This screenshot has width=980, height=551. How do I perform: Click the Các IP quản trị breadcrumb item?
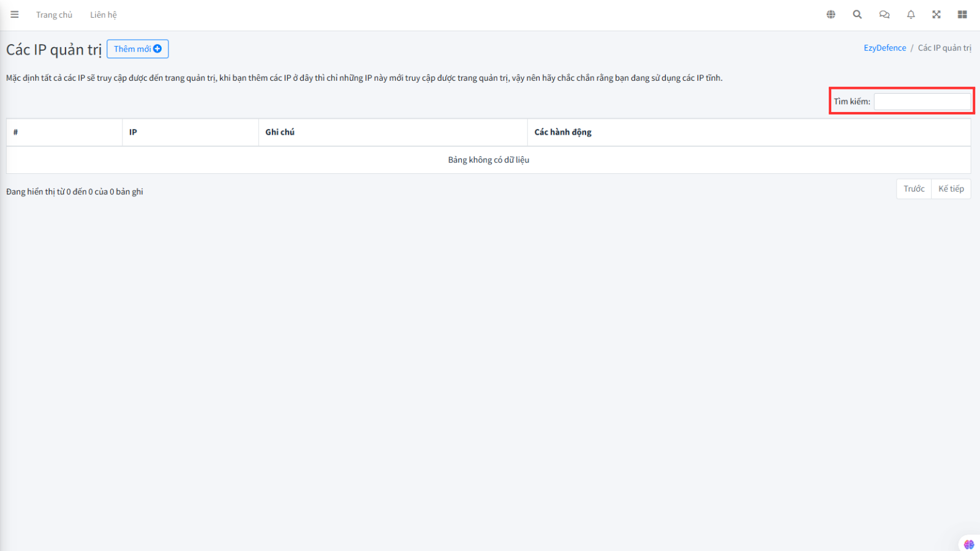[x=944, y=48]
